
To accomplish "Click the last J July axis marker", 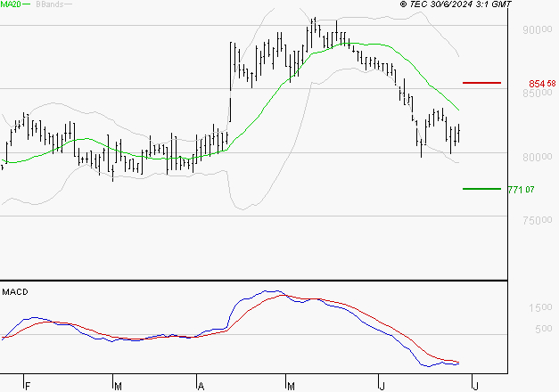I will tap(475, 386).
